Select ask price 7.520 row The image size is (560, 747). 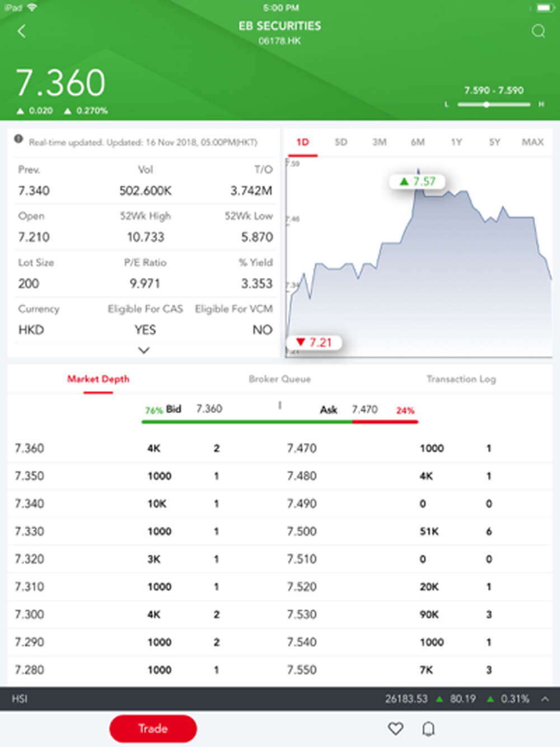[417, 587]
